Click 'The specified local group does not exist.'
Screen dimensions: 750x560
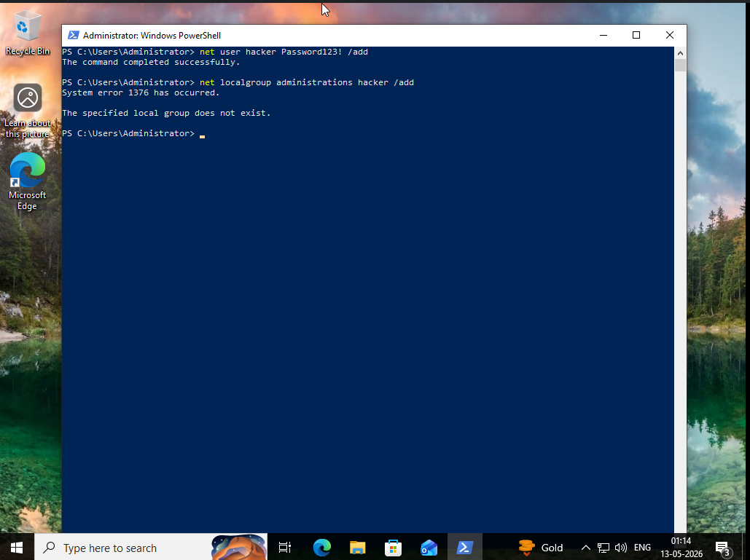coord(166,114)
